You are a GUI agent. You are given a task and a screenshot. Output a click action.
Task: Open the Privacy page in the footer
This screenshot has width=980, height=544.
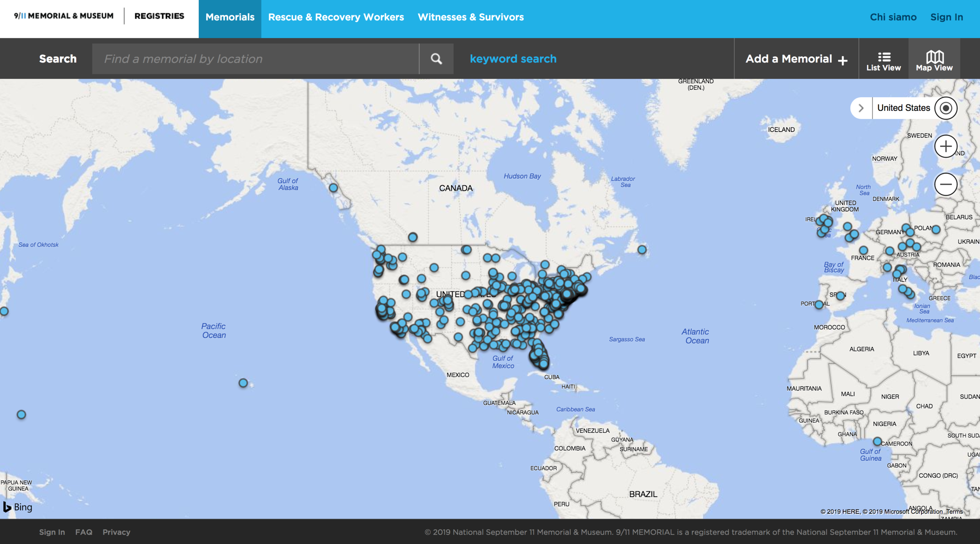point(116,532)
